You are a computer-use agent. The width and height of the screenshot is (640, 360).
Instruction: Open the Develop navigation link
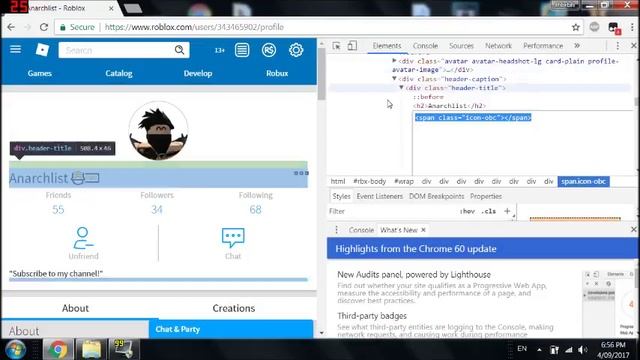(198, 73)
